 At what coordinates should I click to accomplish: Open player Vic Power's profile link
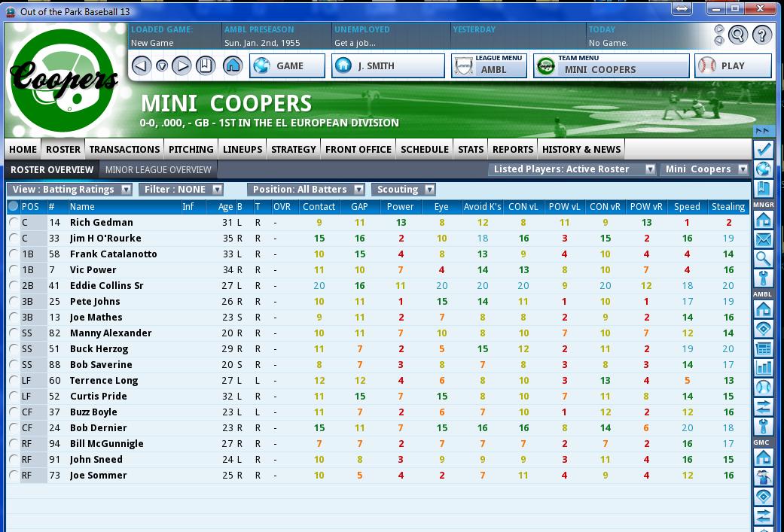click(x=93, y=270)
